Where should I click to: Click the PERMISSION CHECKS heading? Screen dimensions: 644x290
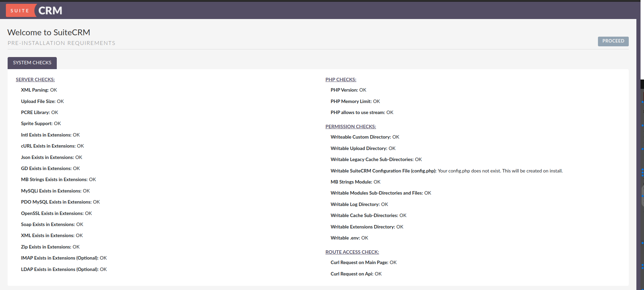[351, 127]
